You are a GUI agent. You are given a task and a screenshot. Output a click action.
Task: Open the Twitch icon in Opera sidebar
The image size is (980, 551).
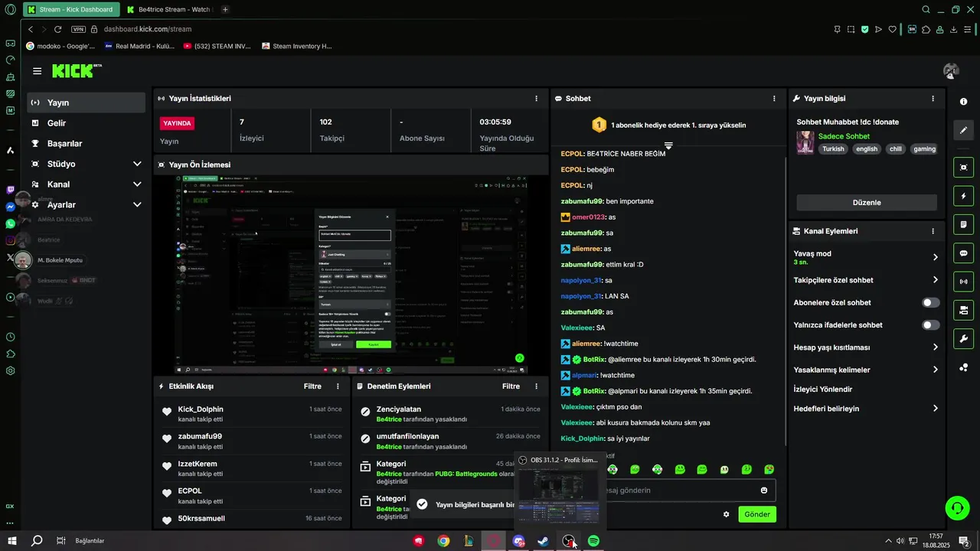10,190
